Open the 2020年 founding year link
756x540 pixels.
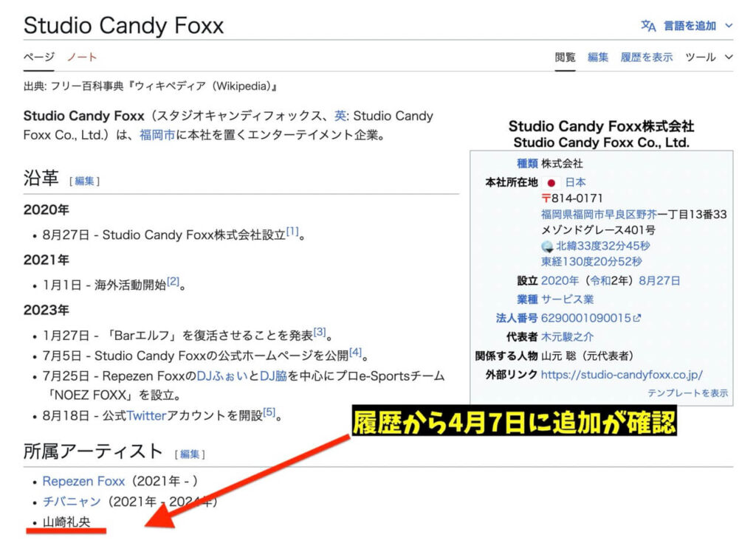560,281
